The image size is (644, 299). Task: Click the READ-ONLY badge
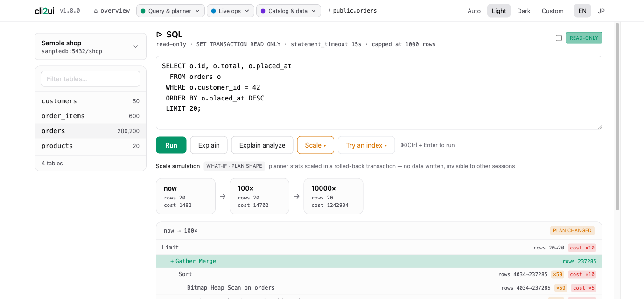pos(584,38)
